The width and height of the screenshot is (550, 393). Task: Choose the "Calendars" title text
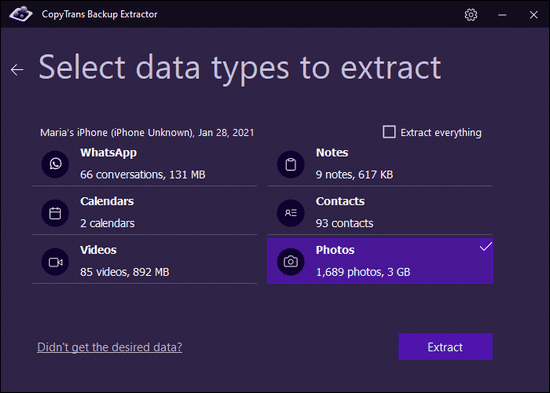[x=107, y=201]
